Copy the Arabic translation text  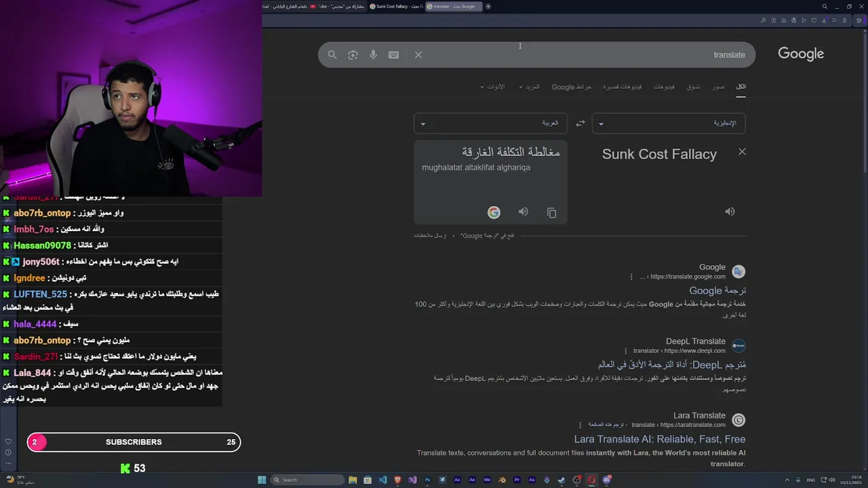point(551,213)
